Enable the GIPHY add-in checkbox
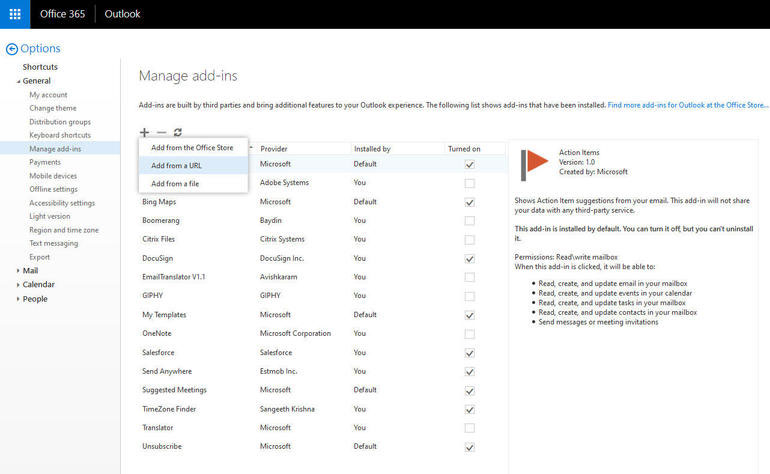This screenshot has width=770, height=474. tap(469, 296)
